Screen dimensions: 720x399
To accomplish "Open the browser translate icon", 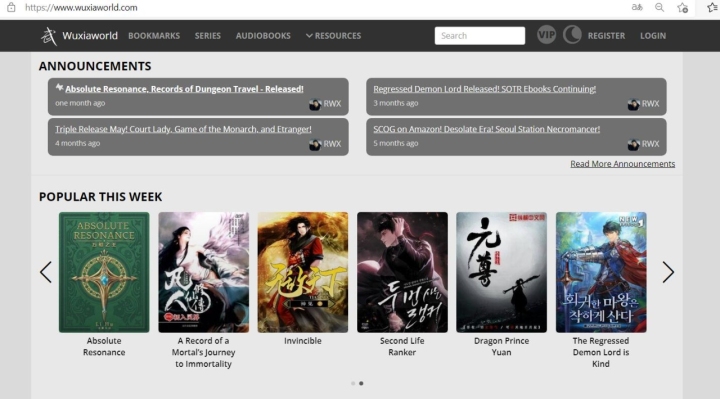I will [x=637, y=7].
